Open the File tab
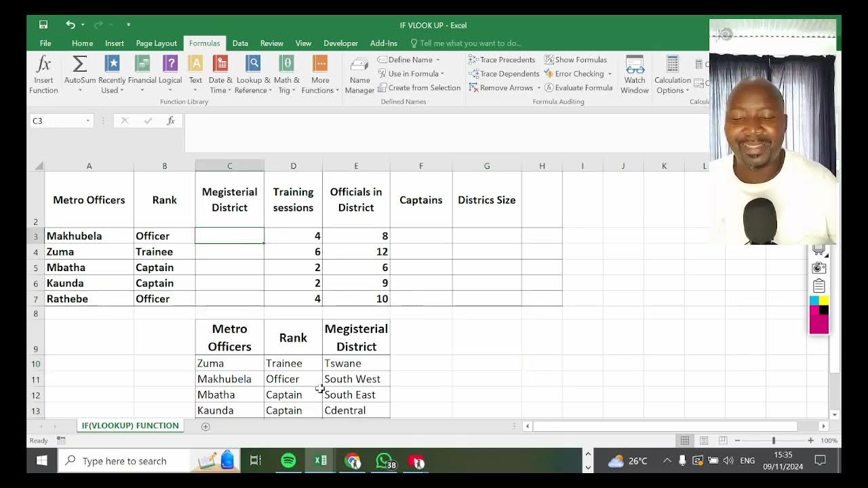 (45, 43)
